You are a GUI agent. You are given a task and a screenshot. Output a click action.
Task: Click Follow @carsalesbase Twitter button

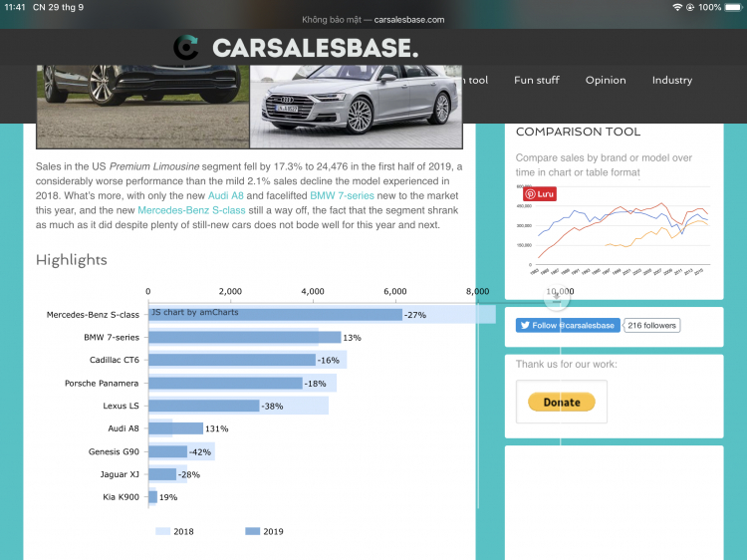[x=568, y=325]
